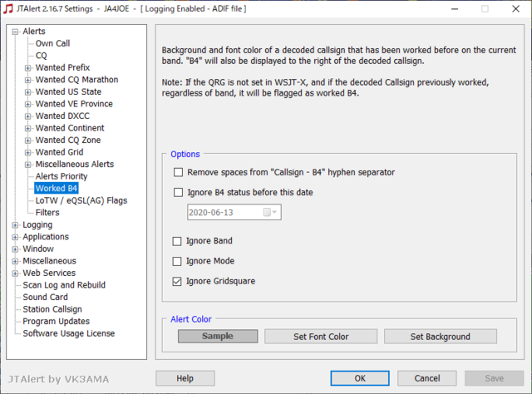The image size is (532, 394).
Task: Close the JTAlert Settings window
Action: (x=515, y=9)
